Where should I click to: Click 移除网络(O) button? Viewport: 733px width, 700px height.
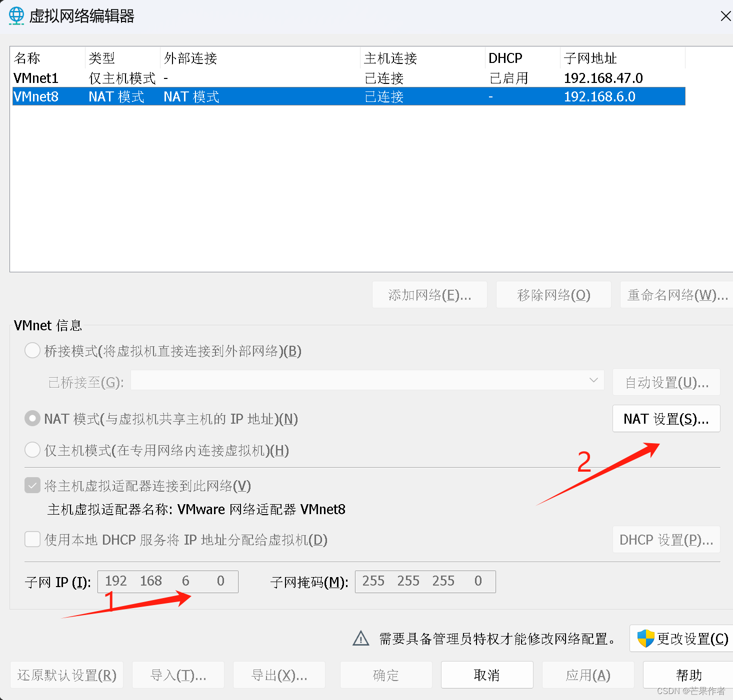[x=553, y=295]
